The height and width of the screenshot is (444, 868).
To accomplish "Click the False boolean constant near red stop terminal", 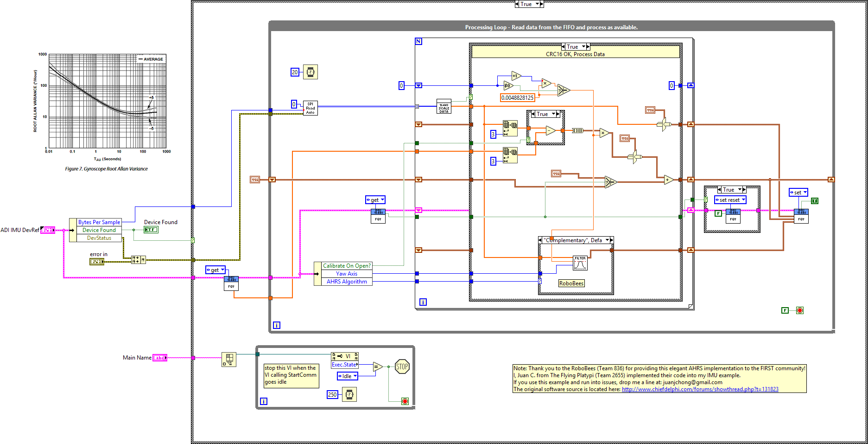I will (785, 310).
